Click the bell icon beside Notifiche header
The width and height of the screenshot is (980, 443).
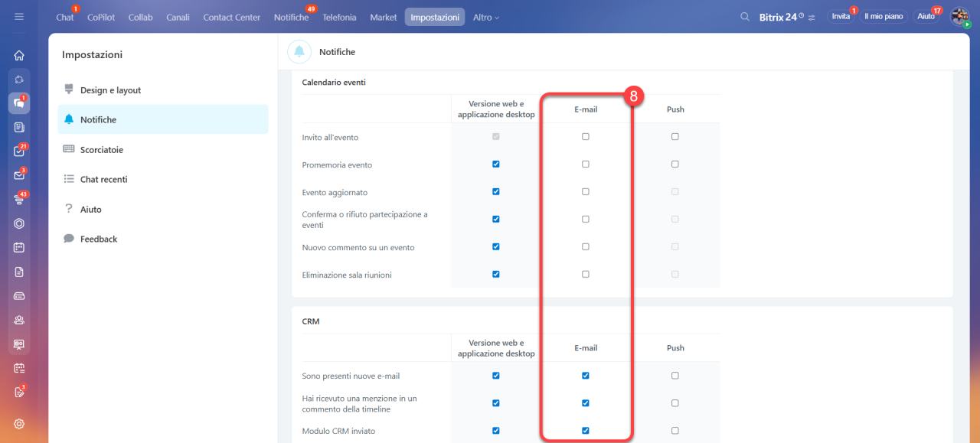point(299,52)
